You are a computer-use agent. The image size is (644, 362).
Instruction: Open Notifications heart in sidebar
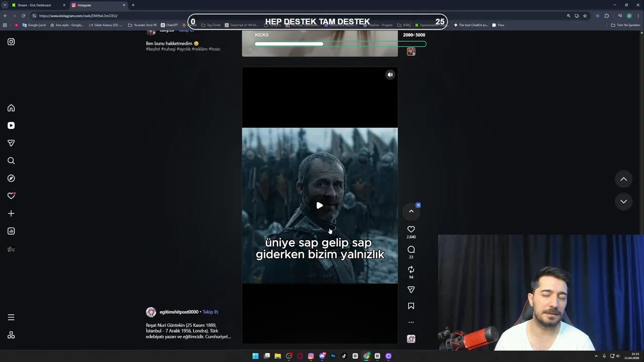click(11, 196)
